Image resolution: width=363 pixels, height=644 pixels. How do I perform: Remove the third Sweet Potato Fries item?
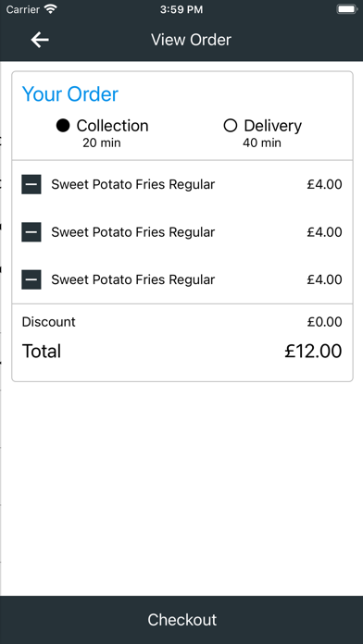click(x=31, y=279)
